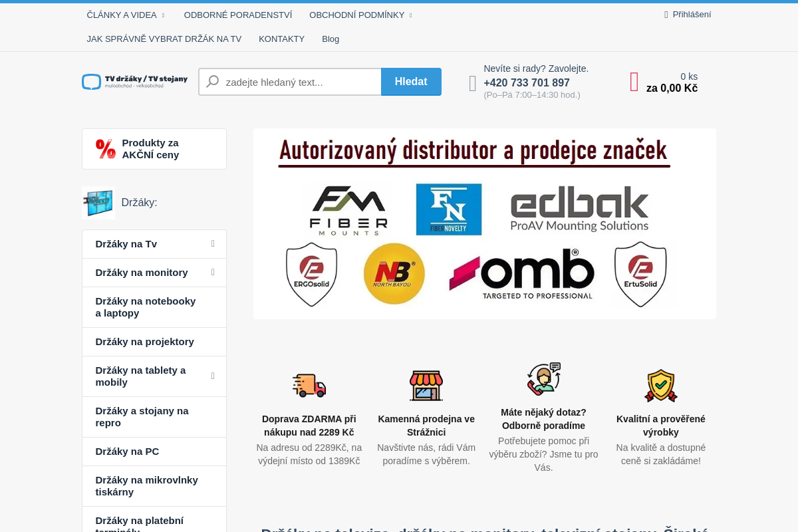The width and height of the screenshot is (798, 532).
Task: Click the Držáky category thumbnail image
Action: 98,203
